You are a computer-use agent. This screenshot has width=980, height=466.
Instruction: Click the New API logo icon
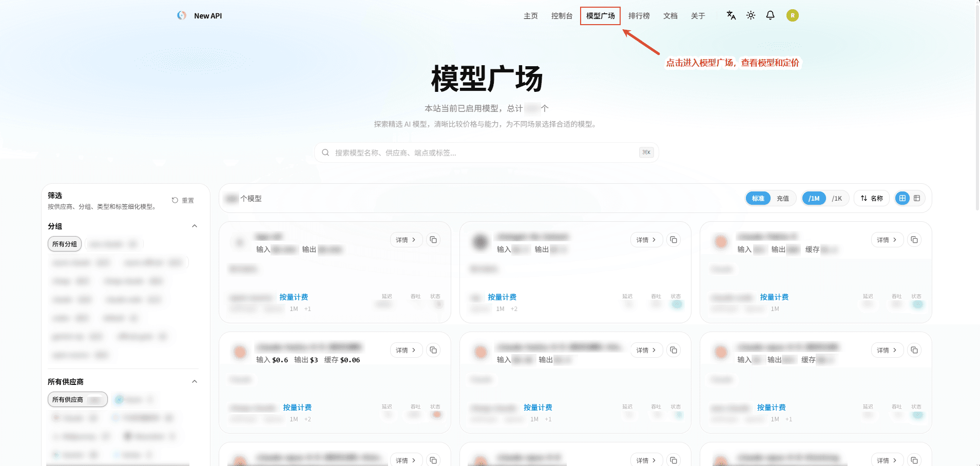pyautogui.click(x=182, y=15)
